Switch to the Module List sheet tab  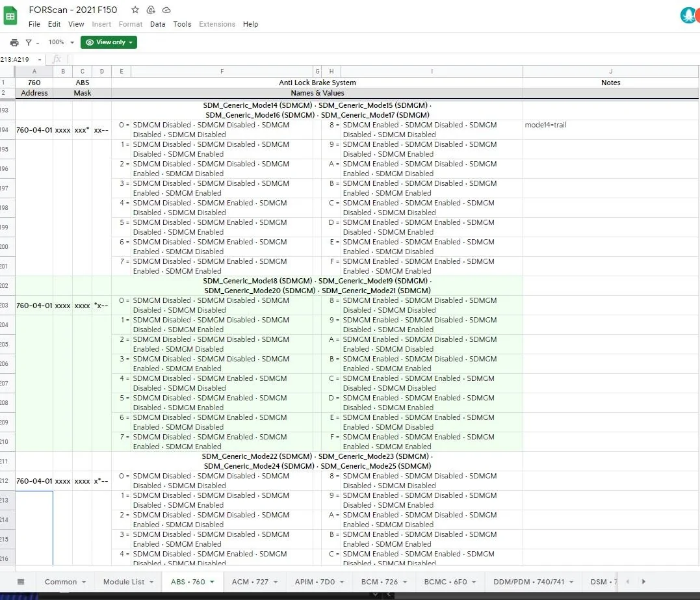[x=123, y=582]
